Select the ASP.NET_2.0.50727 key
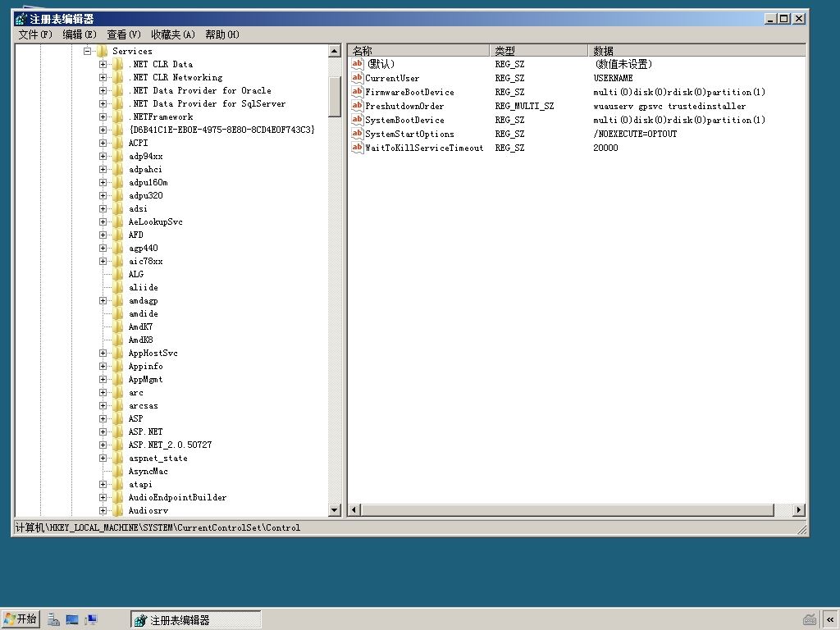This screenshot has width=840, height=630. tap(170, 445)
